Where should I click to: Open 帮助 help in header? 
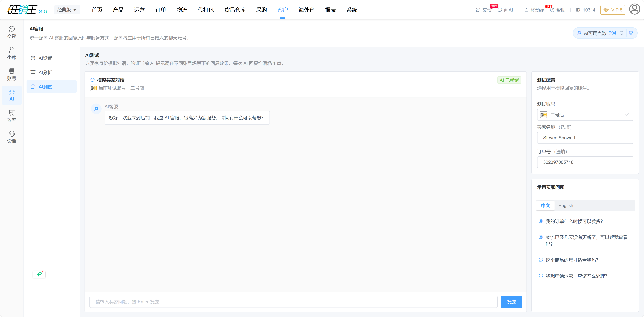(x=558, y=10)
